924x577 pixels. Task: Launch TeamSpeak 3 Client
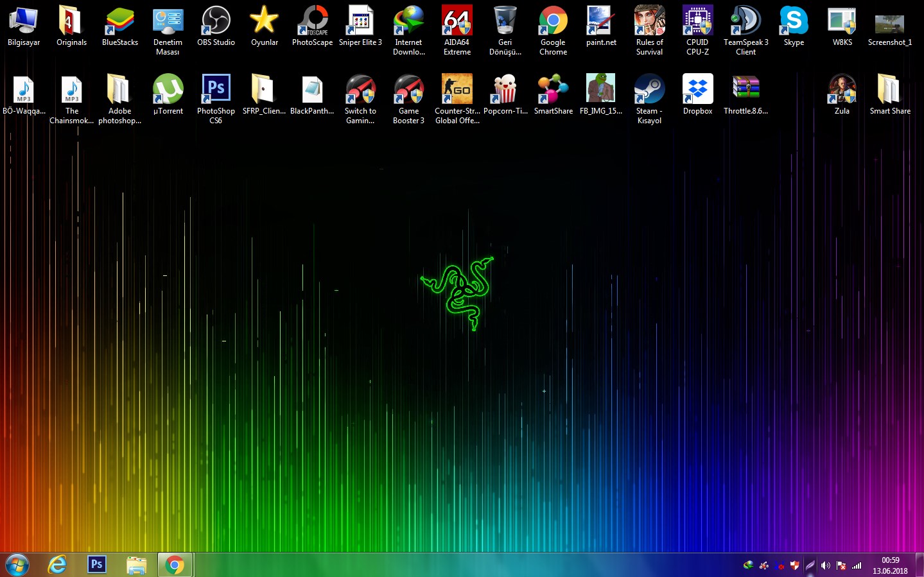pos(745,30)
